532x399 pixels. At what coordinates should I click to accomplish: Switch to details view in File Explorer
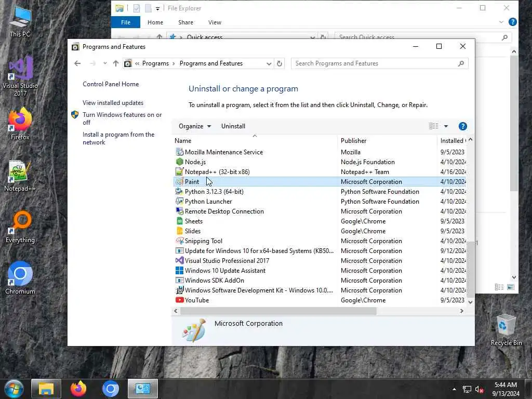(x=499, y=287)
